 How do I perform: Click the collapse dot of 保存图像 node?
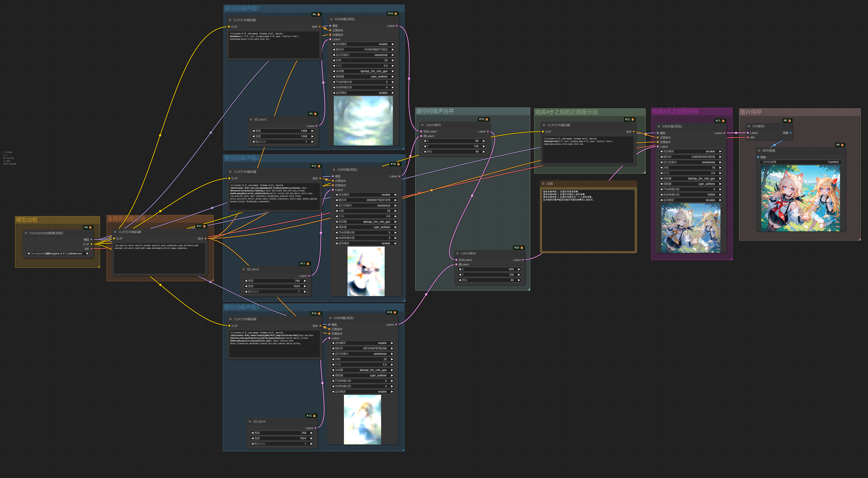pyautogui.click(x=759, y=151)
